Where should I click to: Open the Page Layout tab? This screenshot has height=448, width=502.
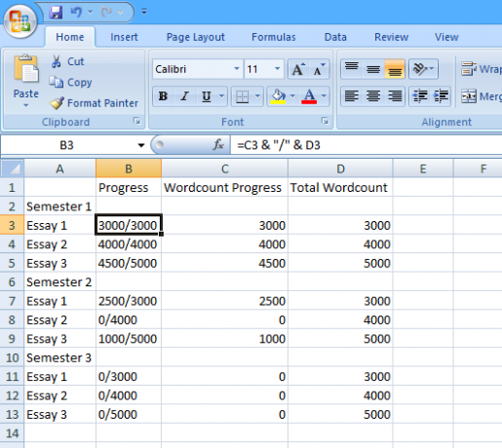pyautogui.click(x=196, y=37)
